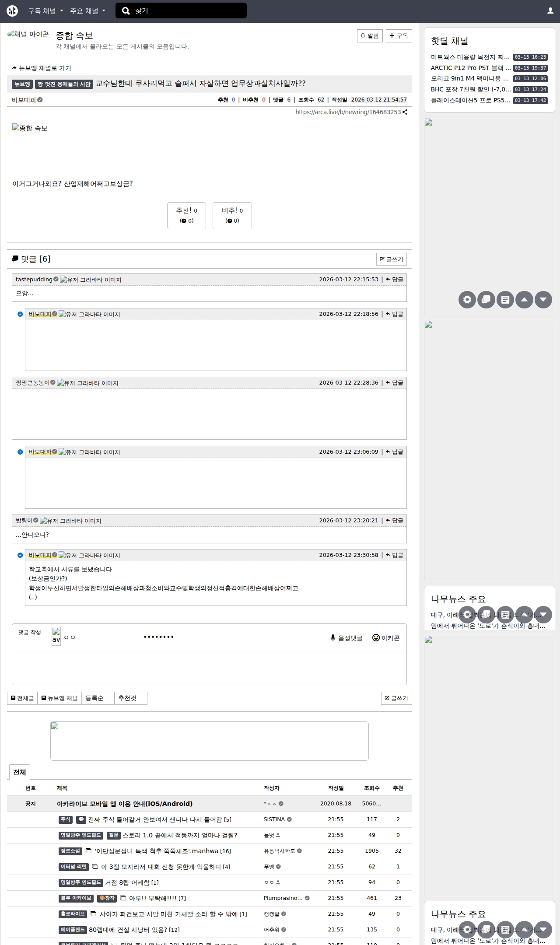
Task: Switch to the 등록순 tab
Action: coord(98,698)
